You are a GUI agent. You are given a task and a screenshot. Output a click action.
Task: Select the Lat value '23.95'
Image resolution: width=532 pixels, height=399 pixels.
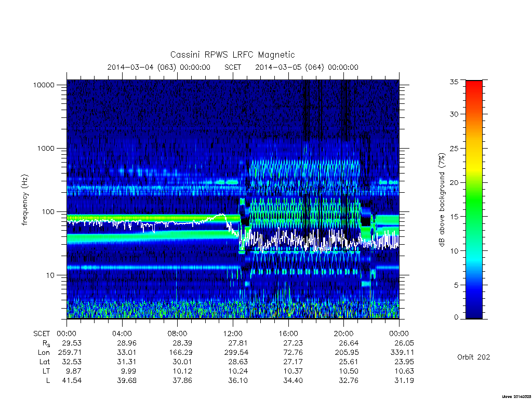pyautogui.click(x=404, y=362)
